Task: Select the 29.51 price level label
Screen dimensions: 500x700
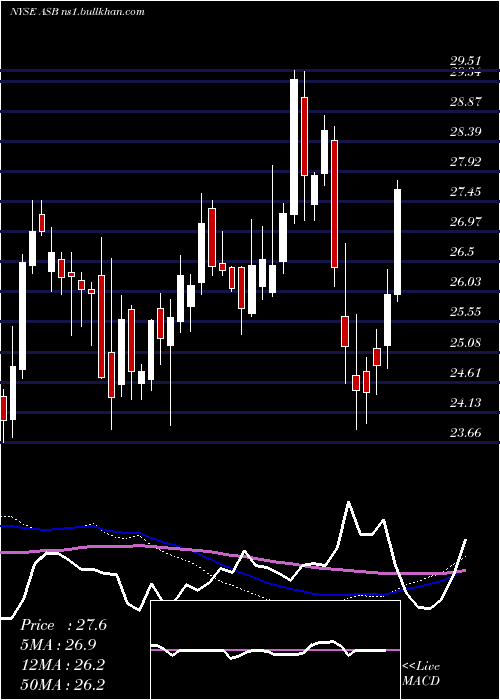Action: click(465, 62)
